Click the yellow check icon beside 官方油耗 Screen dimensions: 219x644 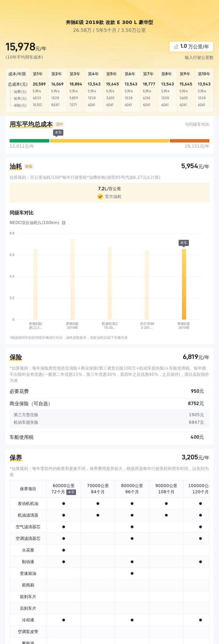[x=100, y=197]
